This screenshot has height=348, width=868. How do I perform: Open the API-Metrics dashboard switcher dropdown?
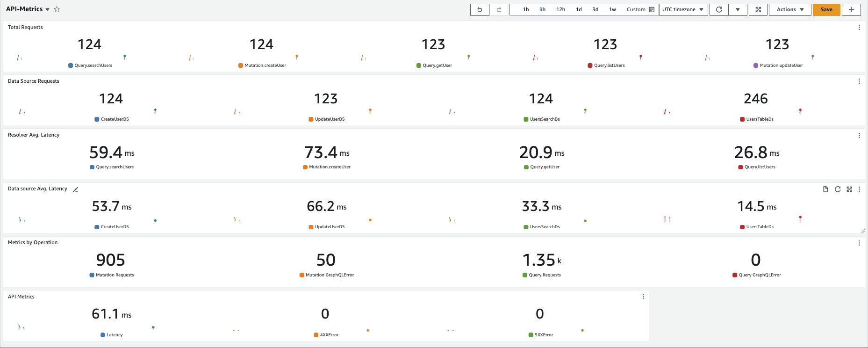click(x=47, y=9)
